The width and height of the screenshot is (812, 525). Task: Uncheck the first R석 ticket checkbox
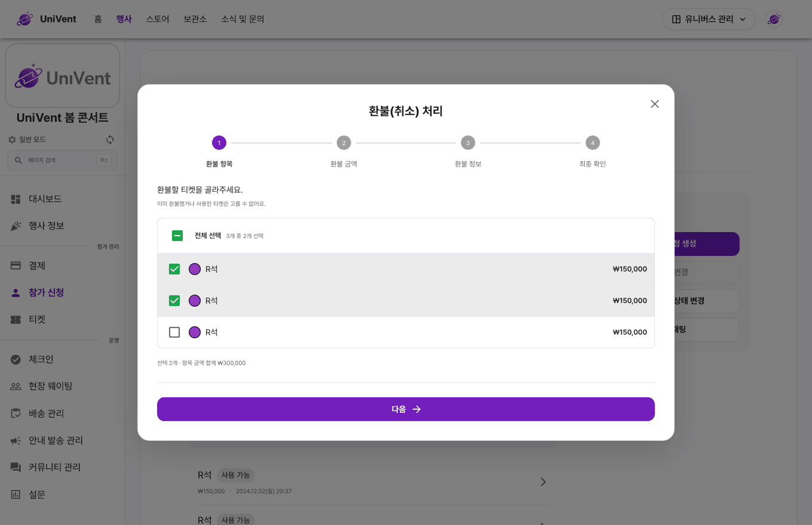point(174,269)
